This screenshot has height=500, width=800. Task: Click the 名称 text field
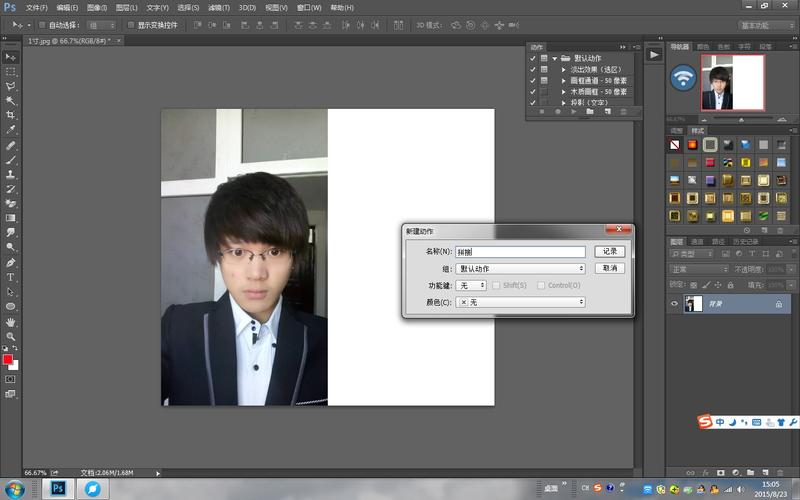[520, 252]
